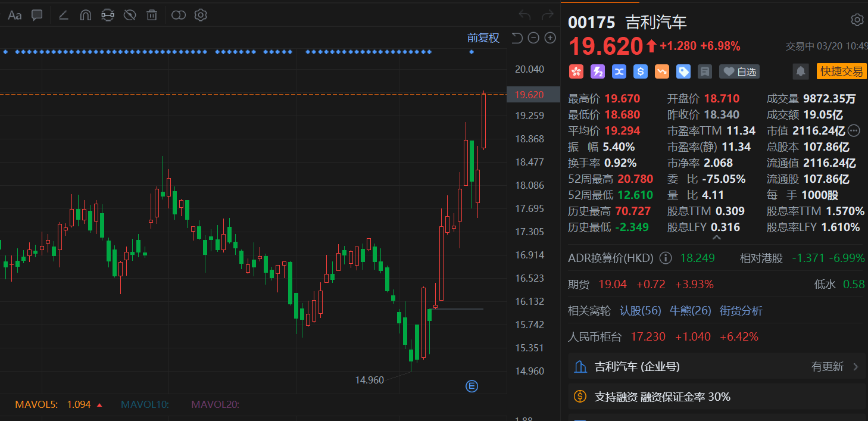This screenshot has width=868, height=421.
Task: Open the 认股(56) warrants list
Action: pyautogui.click(x=641, y=311)
